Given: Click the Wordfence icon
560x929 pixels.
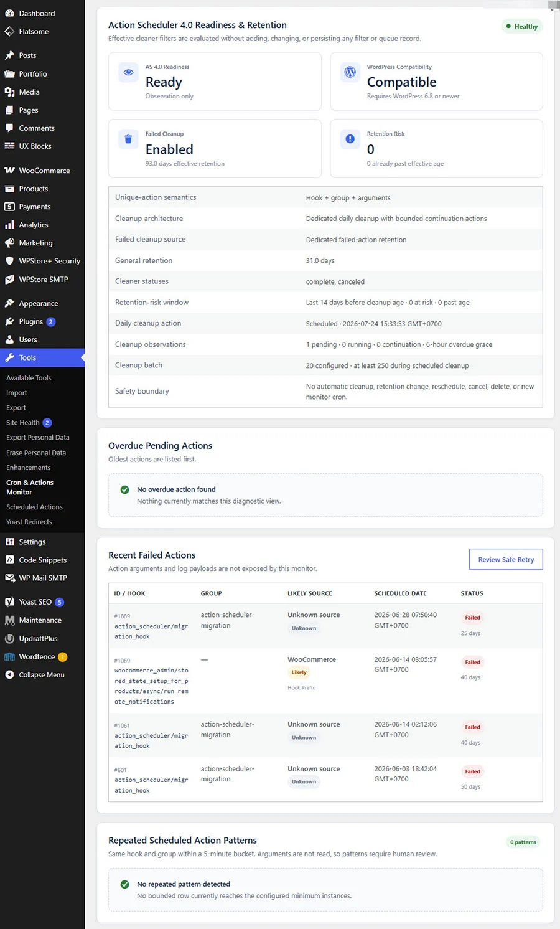Looking at the screenshot, I should (9, 656).
